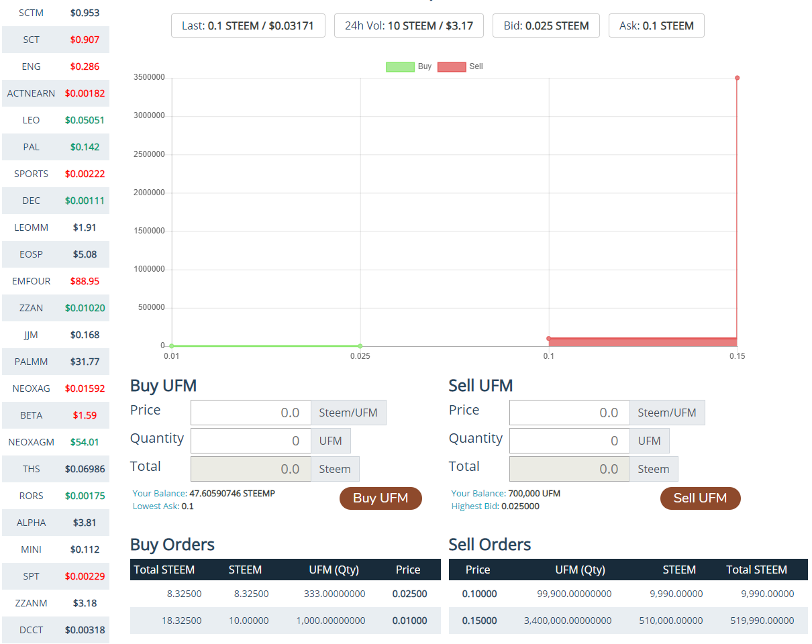812x644 pixels.
Task: Click the Sell total Steem field
Action: tap(570, 469)
